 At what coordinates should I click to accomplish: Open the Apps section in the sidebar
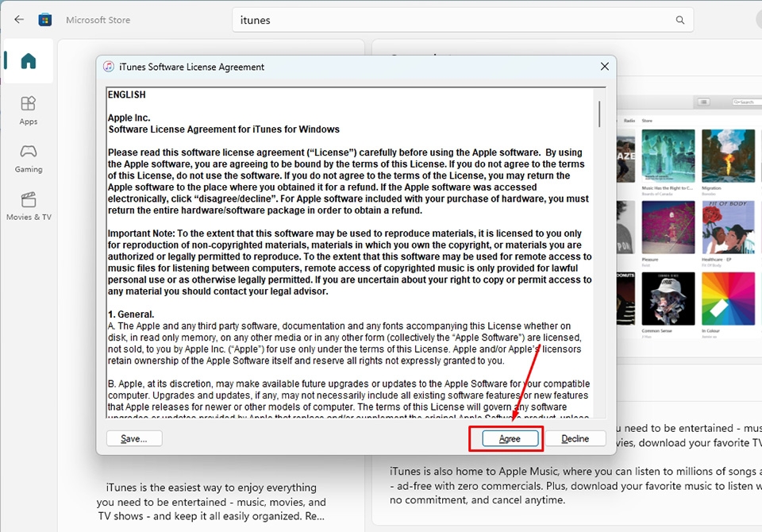(x=29, y=110)
